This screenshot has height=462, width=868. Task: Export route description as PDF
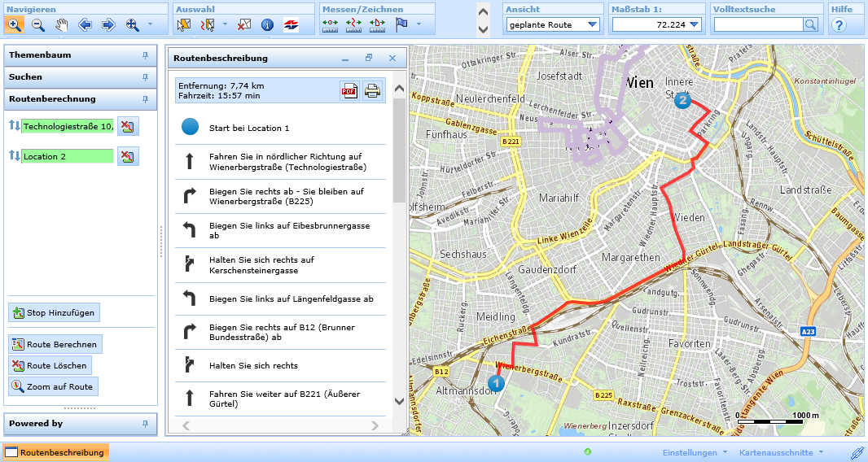349,91
